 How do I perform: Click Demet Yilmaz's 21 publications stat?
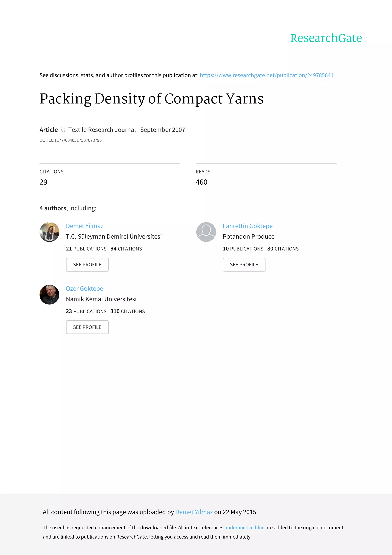click(x=86, y=249)
